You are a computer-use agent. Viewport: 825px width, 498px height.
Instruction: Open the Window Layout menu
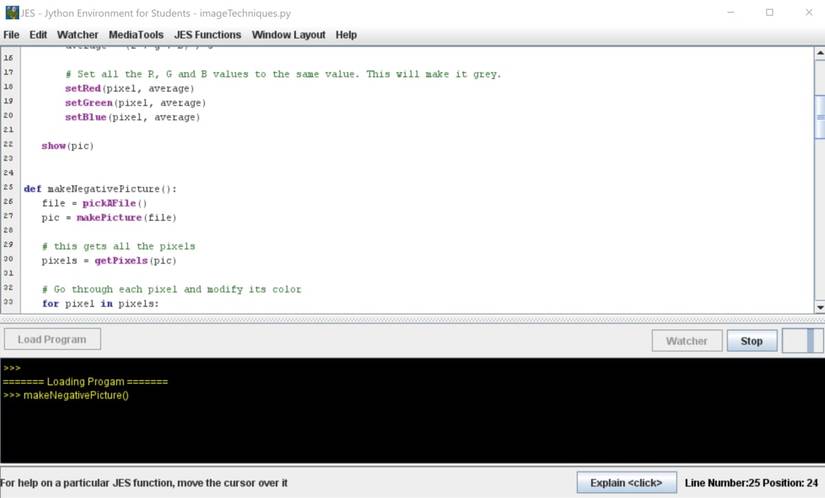(288, 35)
